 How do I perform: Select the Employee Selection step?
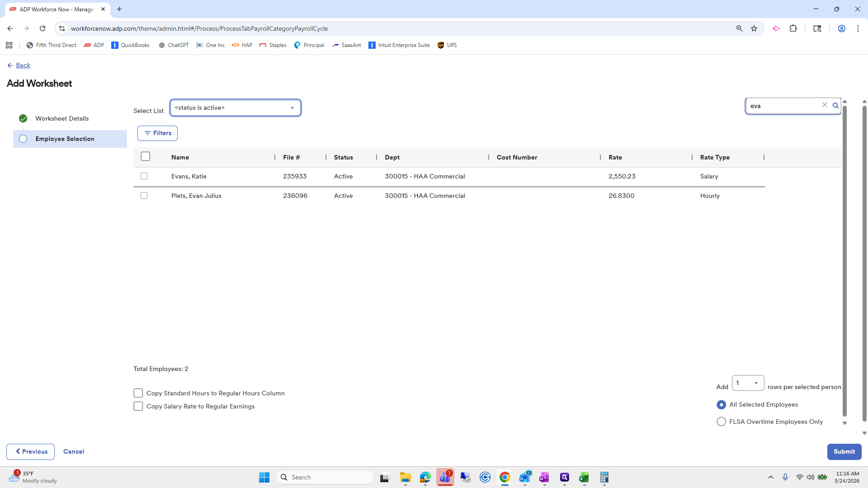click(65, 139)
